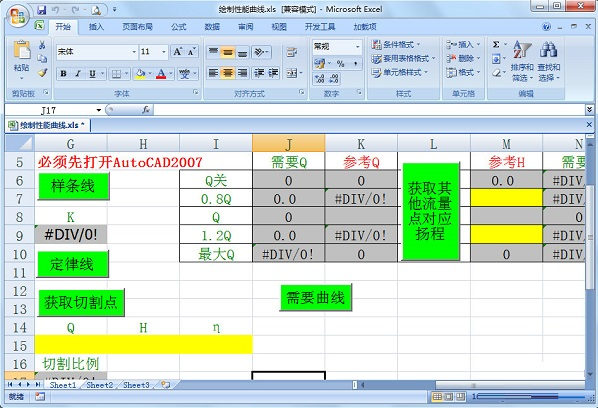Toggle Bold formatting

coord(63,74)
